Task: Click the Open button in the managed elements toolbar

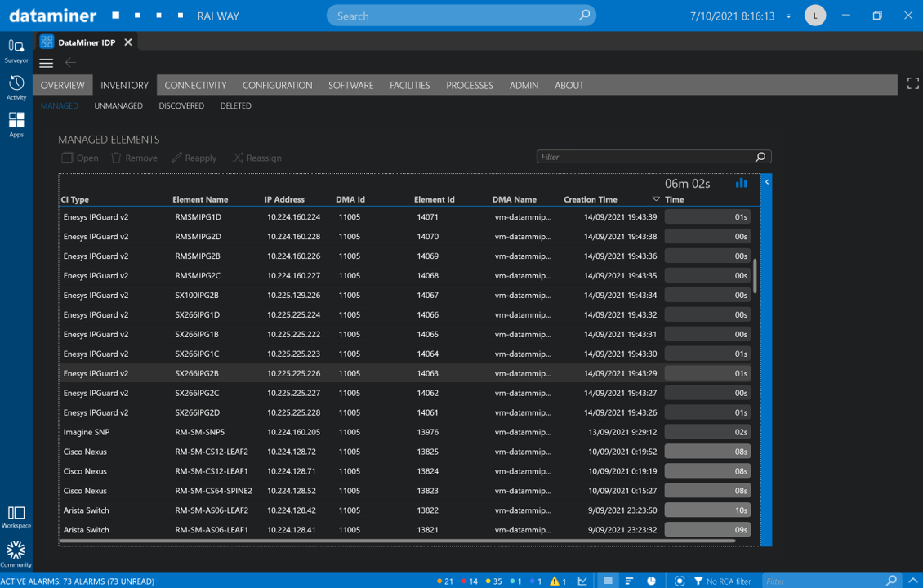Action: [80, 158]
